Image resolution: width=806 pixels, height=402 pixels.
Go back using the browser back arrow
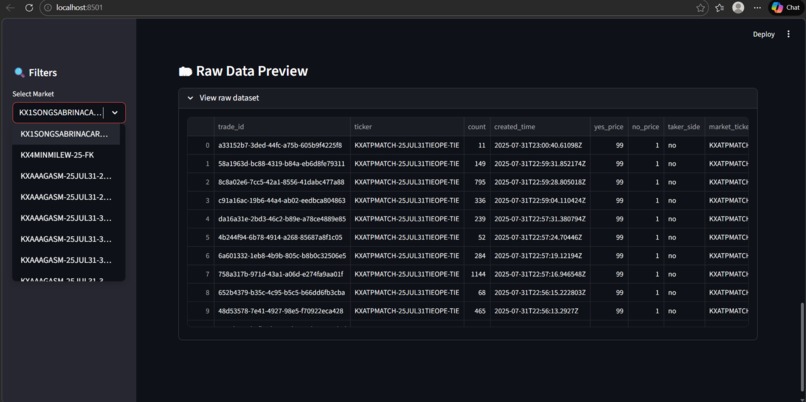click(x=10, y=8)
